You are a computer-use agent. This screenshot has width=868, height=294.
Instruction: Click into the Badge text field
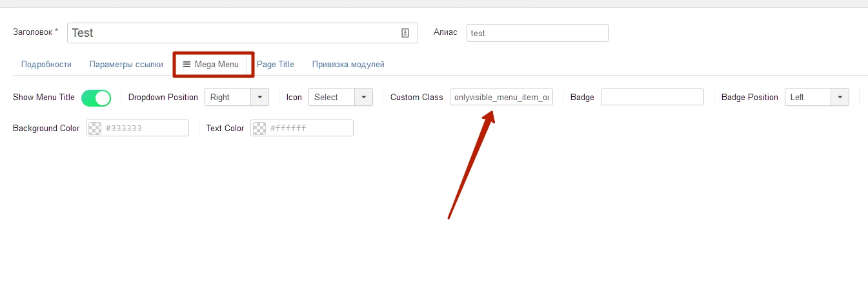[652, 98]
